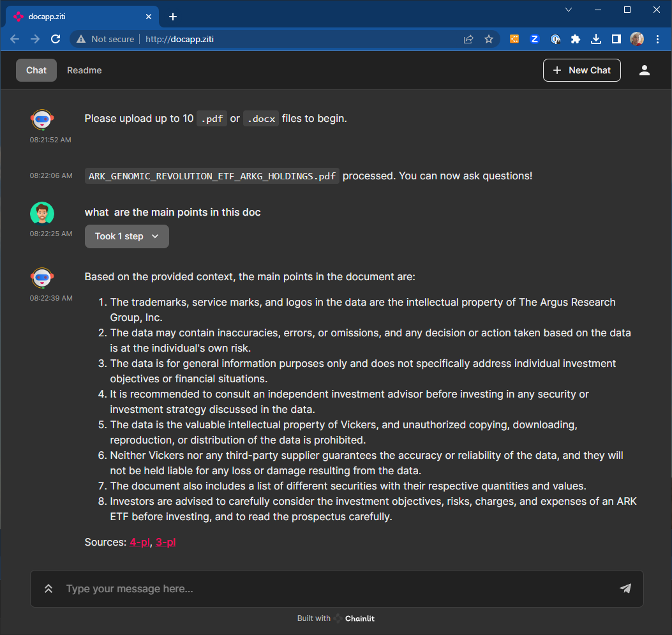Open the 4-pl source link

tap(139, 542)
